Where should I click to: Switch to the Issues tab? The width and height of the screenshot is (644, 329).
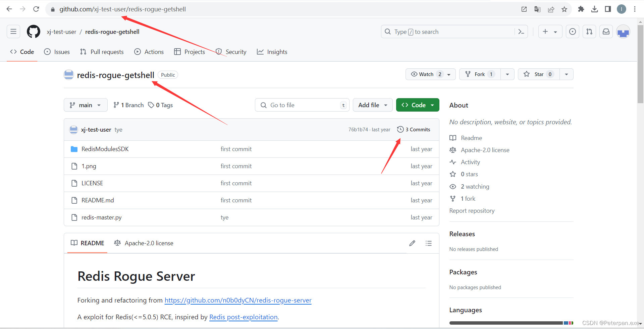click(57, 52)
